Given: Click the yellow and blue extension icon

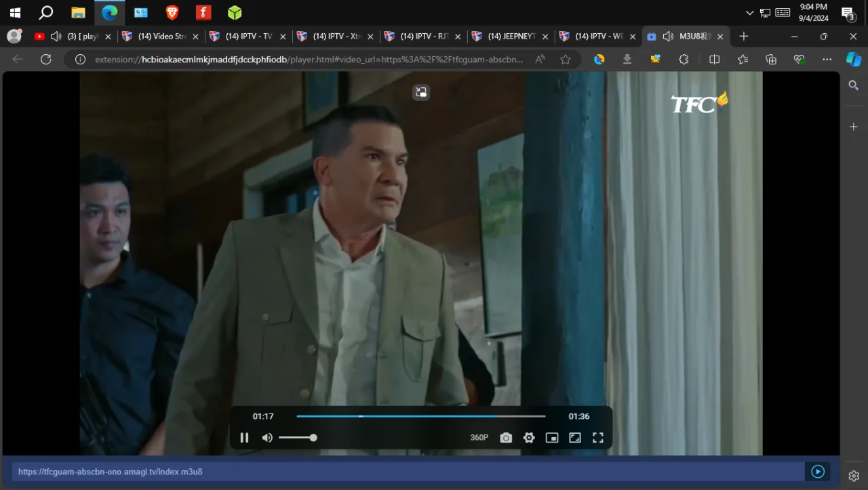Looking at the screenshot, I should 655,60.
